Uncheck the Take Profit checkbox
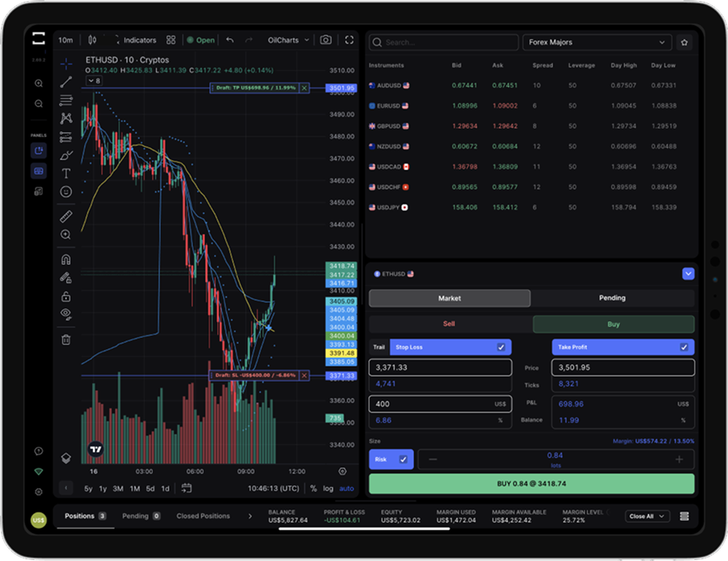The width and height of the screenshot is (728, 561). point(684,348)
